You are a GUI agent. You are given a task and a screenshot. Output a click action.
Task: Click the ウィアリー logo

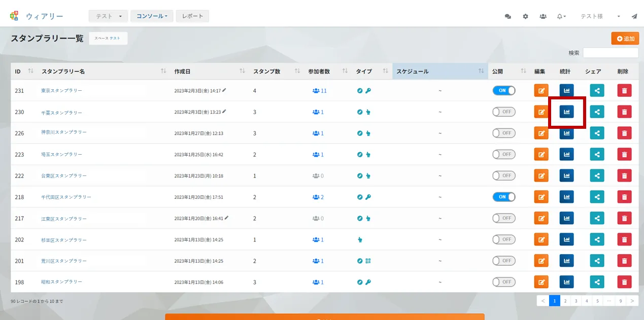point(37,16)
